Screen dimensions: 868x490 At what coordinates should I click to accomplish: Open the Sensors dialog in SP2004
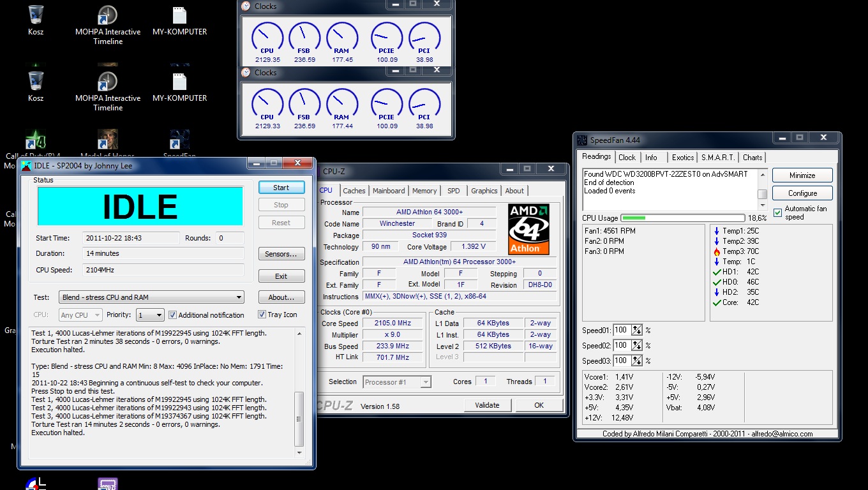(281, 254)
